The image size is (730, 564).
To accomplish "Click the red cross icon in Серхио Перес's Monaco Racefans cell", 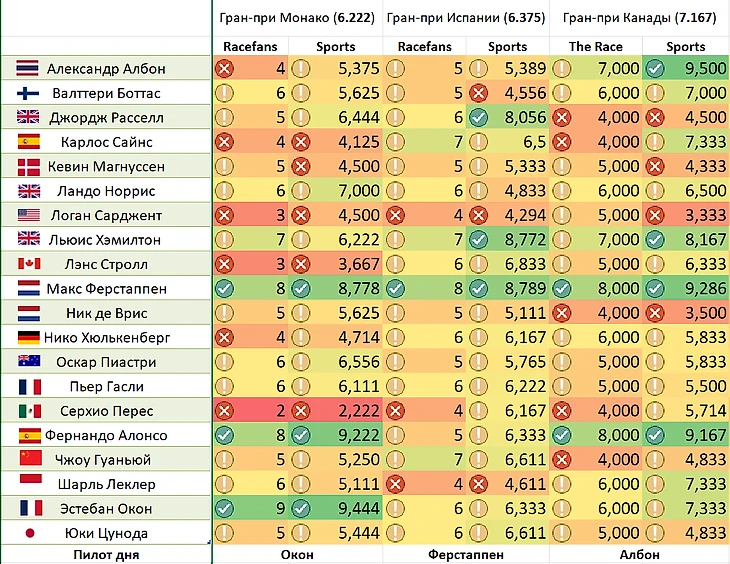I will point(224,410).
